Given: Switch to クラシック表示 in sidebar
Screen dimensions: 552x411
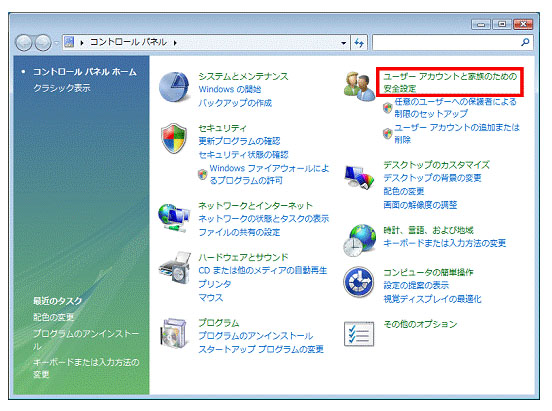Looking at the screenshot, I should (x=62, y=88).
